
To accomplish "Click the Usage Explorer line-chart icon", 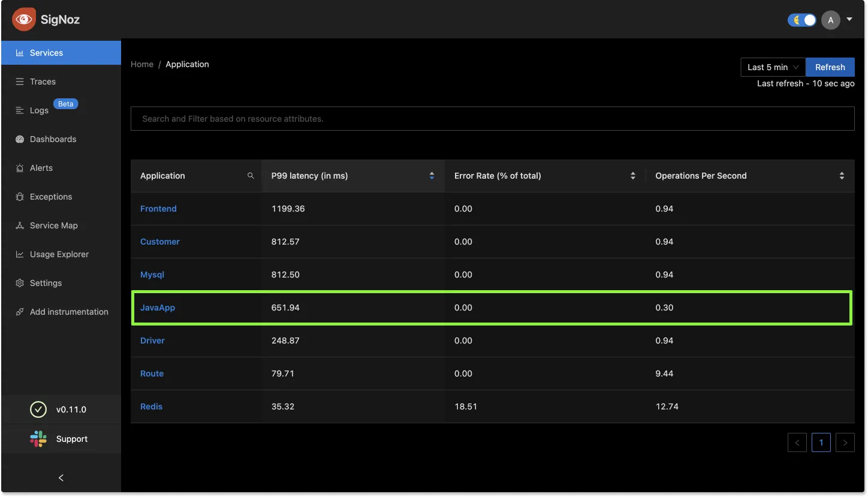I will pos(19,254).
